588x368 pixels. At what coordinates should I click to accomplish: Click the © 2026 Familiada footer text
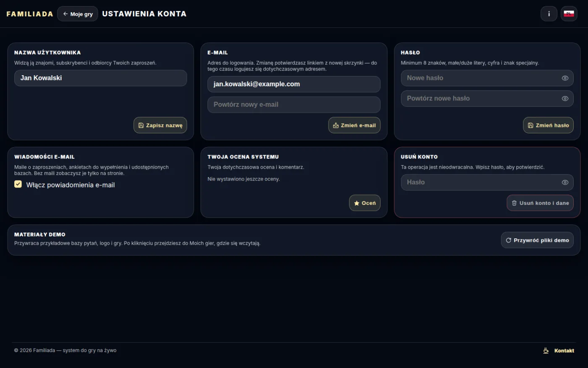(x=65, y=350)
